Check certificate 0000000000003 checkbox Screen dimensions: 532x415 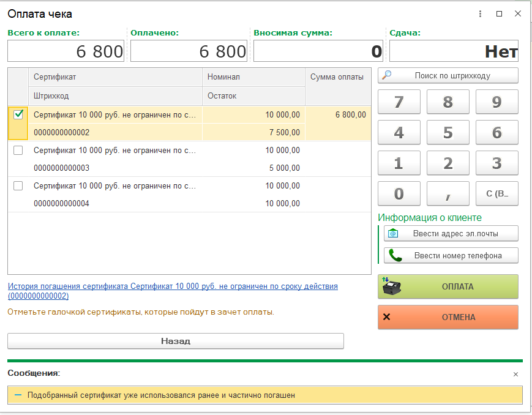point(18,151)
